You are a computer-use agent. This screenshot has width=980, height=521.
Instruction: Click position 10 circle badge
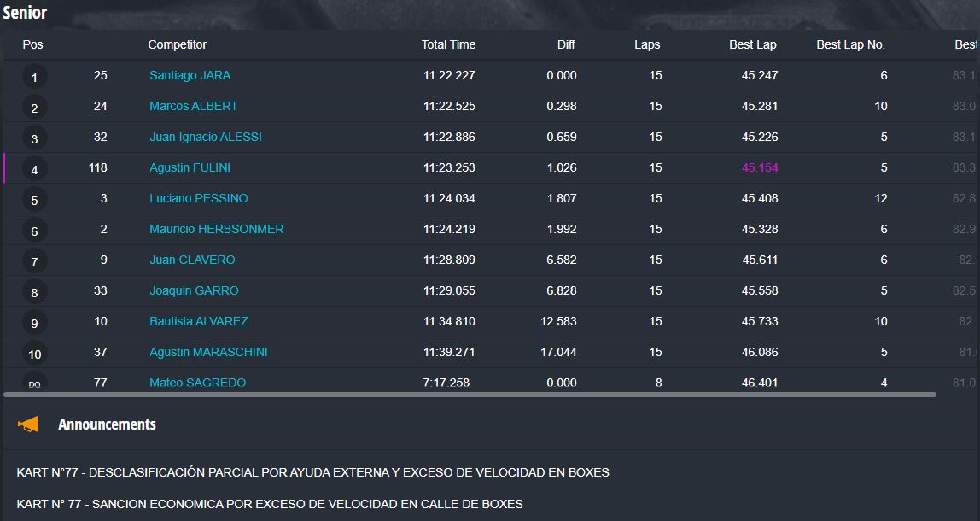point(34,354)
